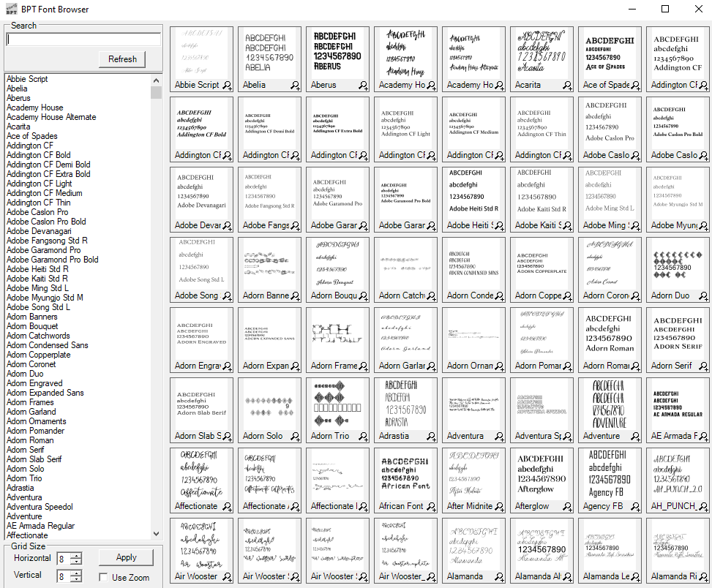This screenshot has height=588, width=712.
Task: Select AE Armada Regular in the font list
Action: [41, 527]
